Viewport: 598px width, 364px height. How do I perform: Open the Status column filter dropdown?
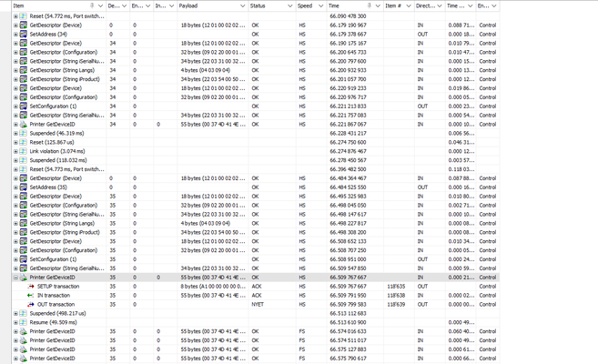pyautogui.click(x=289, y=5)
